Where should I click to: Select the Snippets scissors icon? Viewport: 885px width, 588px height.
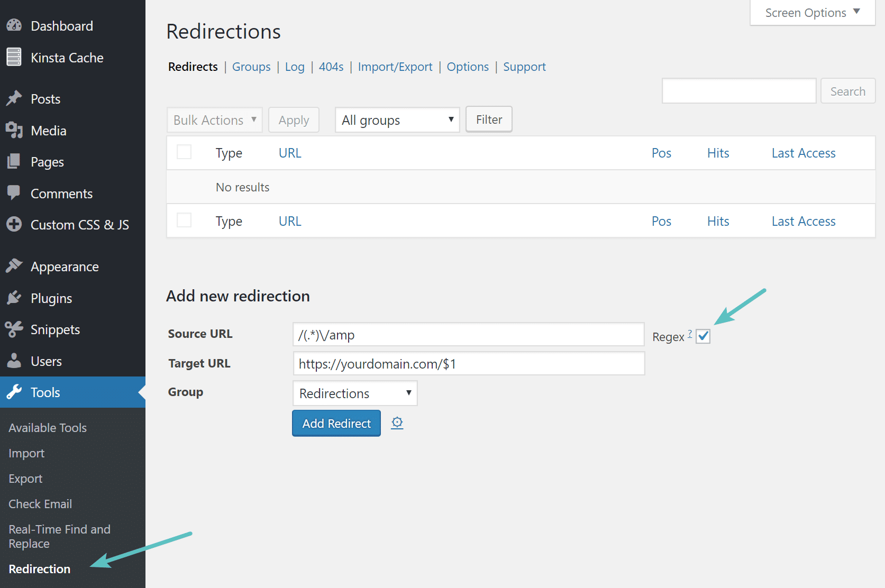14,329
